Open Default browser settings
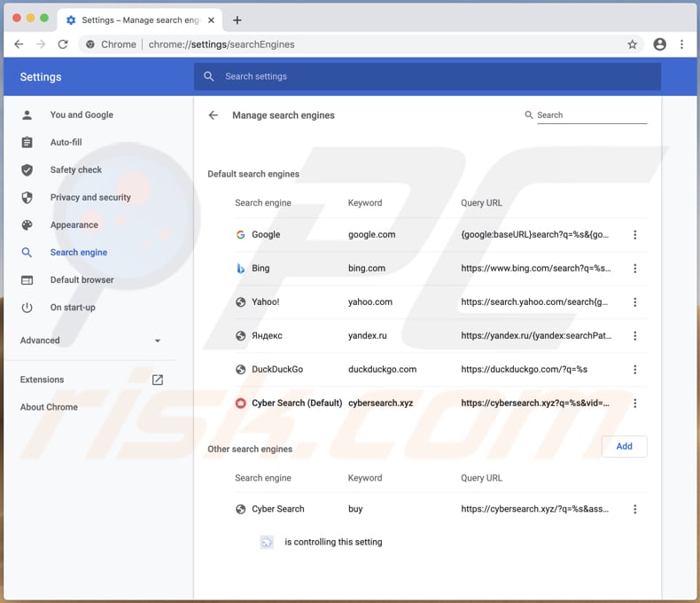Screen dimensions: 700x603 82,279
